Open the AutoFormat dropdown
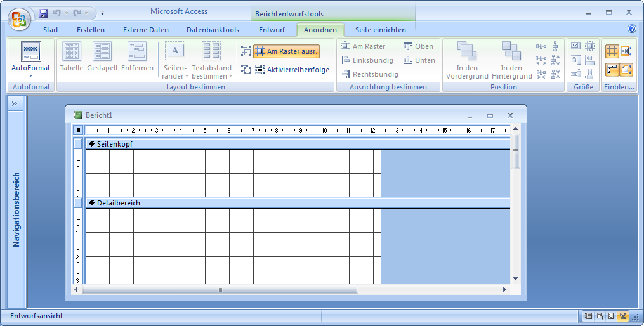The width and height of the screenshot is (644, 326). [30, 76]
